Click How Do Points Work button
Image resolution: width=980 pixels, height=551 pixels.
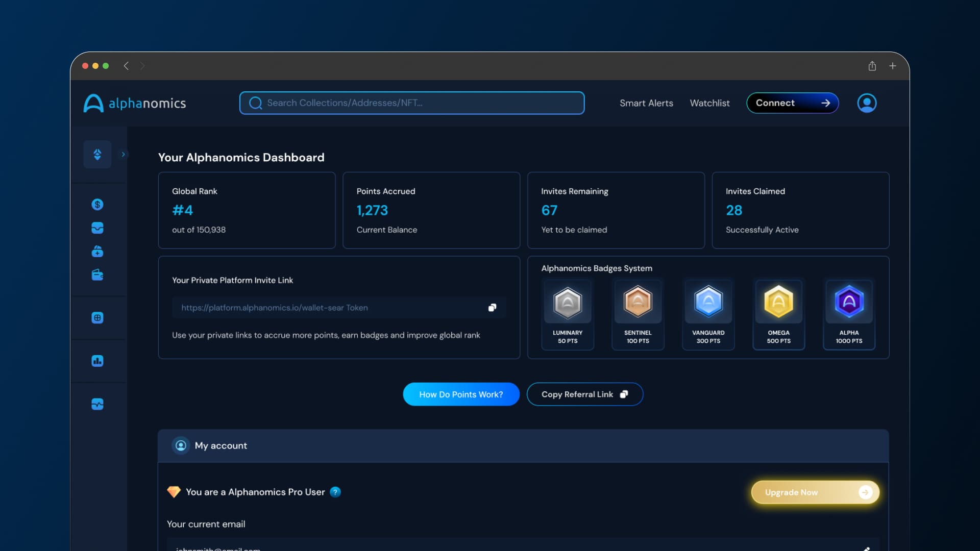click(461, 394)
